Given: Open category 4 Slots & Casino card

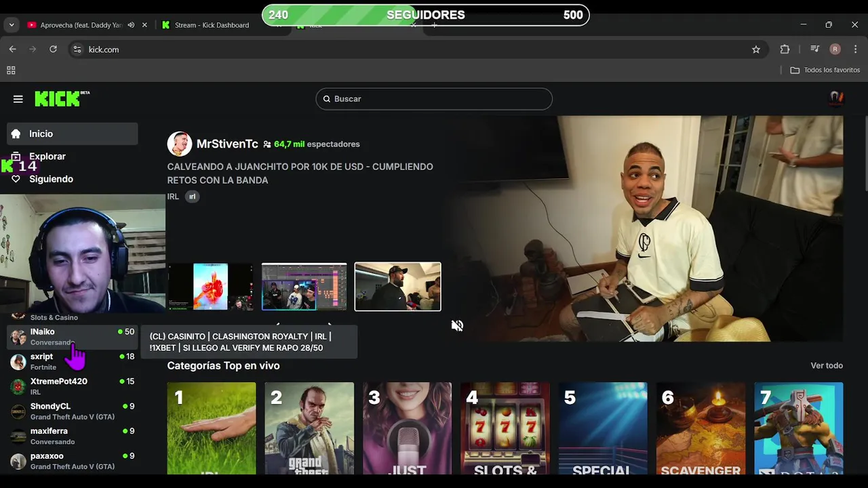Looking at the screenshot, I should click(x=505, y=428).
